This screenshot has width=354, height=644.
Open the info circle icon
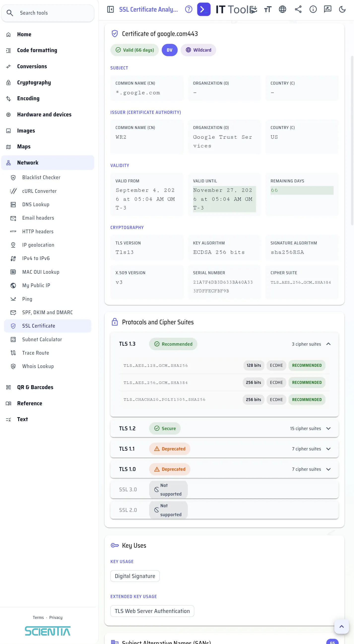(x=313, y=9)
